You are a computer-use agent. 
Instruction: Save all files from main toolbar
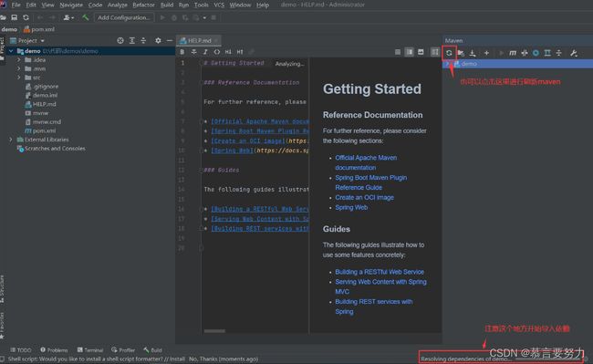[15, 17]
